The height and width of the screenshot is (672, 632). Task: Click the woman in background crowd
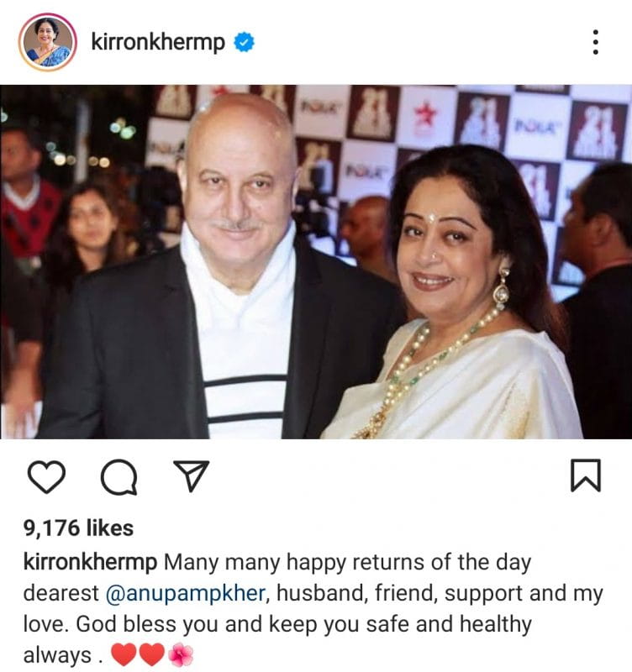pyautogui.click(x=90, y=232)
